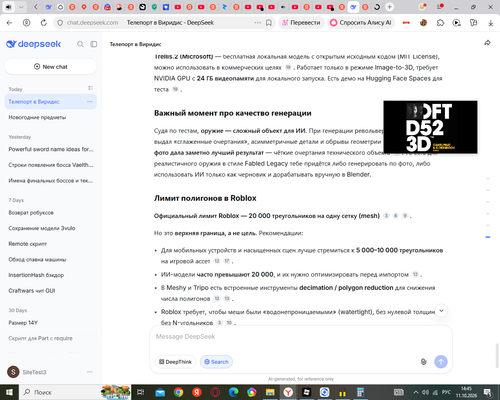Select the InsertionHash бэкдор chat
The image size is (500, 400).
(51, 275)
